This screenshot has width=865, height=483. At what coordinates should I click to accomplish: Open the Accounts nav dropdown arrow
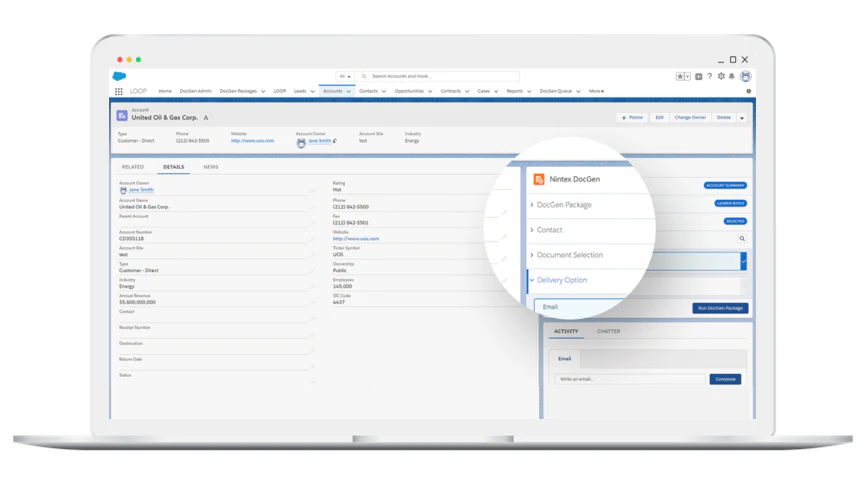point(349,92)
